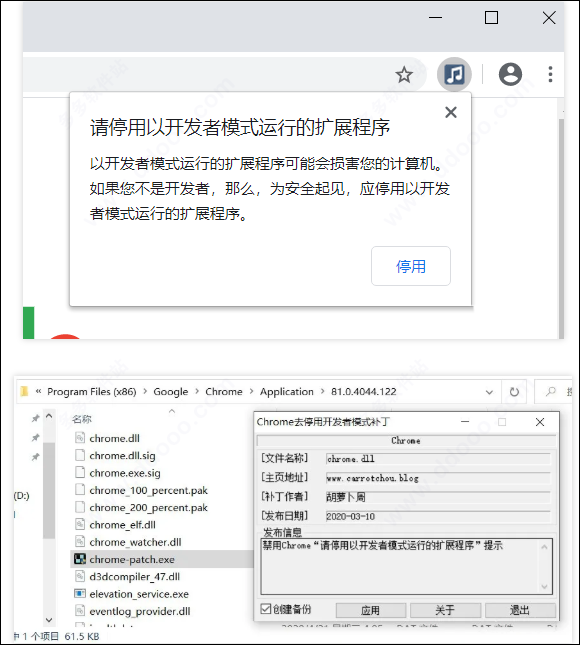This screenshot has height=645, width=580.
Task: Select chrome_watcher.dll file
Action: pos(135,542)
